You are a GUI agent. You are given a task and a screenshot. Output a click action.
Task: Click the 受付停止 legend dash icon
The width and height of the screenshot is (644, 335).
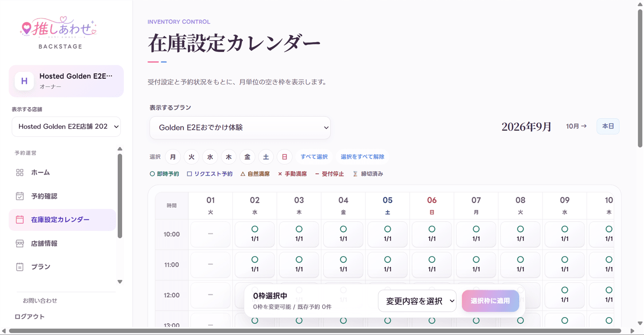click(x=317, y=174)
